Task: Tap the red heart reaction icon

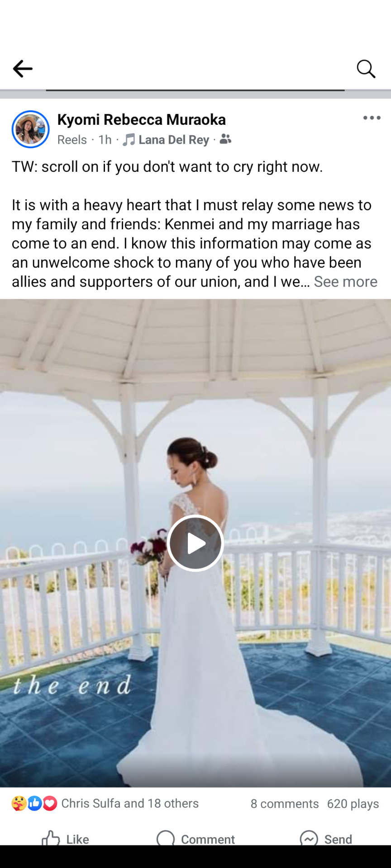Action: 50,803
